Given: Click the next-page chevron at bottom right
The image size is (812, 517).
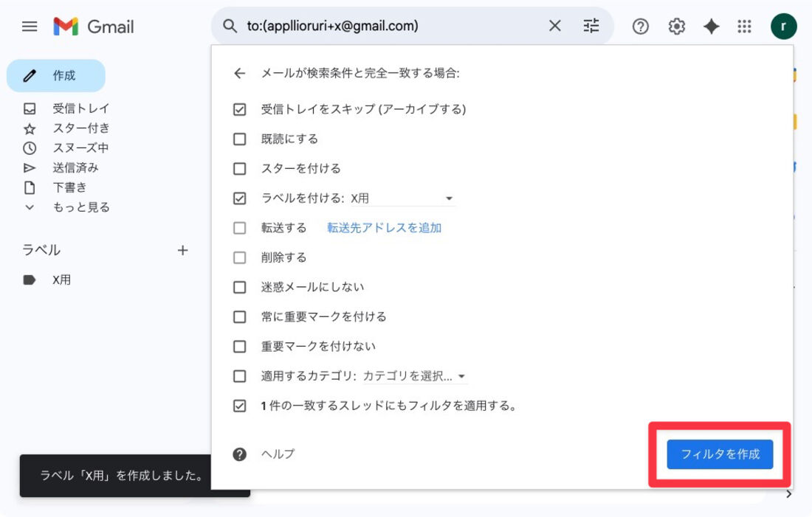Looking at the screenshot, I should pyautogui.click(x=788, y=494).
